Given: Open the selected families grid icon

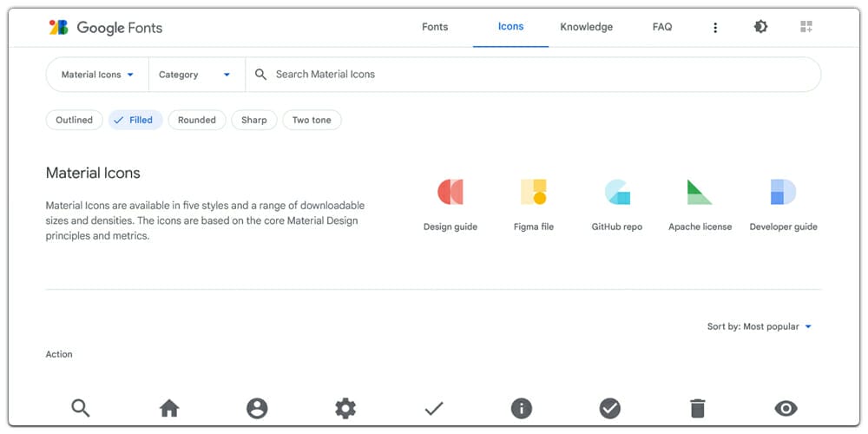Looking at the screenshot, I should click(x=806, y=27).
